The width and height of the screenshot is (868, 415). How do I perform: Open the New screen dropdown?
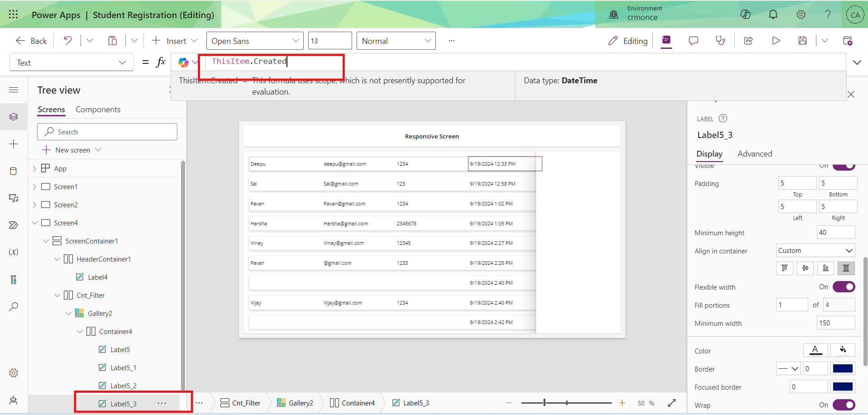click(x=72, y=150)
